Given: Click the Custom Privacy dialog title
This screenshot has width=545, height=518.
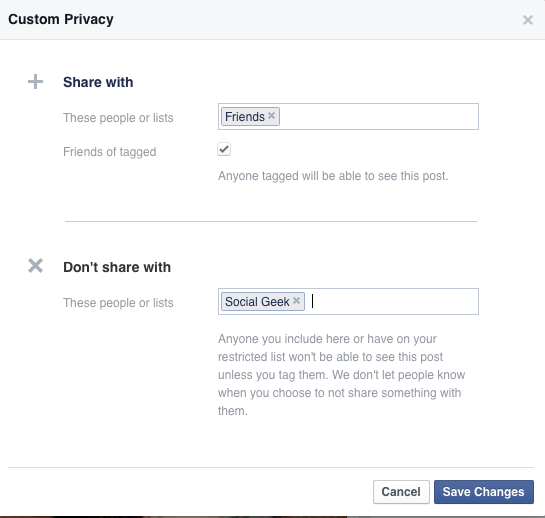Looking at the screenshot, I should point(61,19).
